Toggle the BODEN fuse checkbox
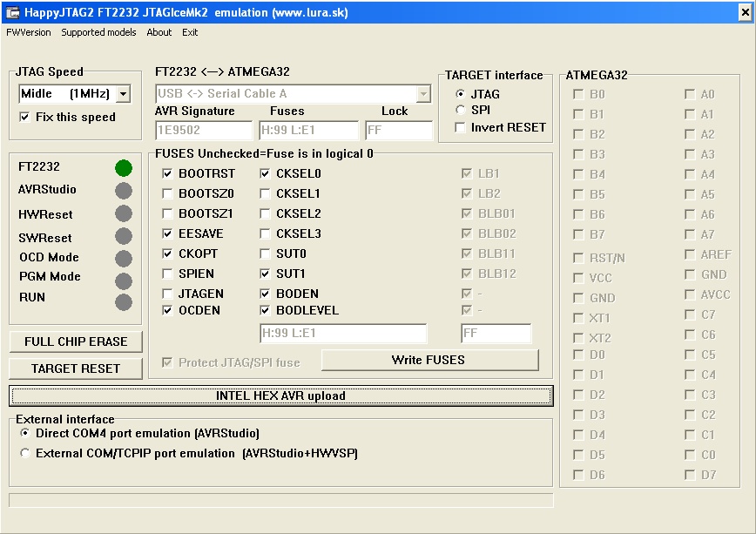The width and height of the screenshot is (756, 534). point(265,294)
